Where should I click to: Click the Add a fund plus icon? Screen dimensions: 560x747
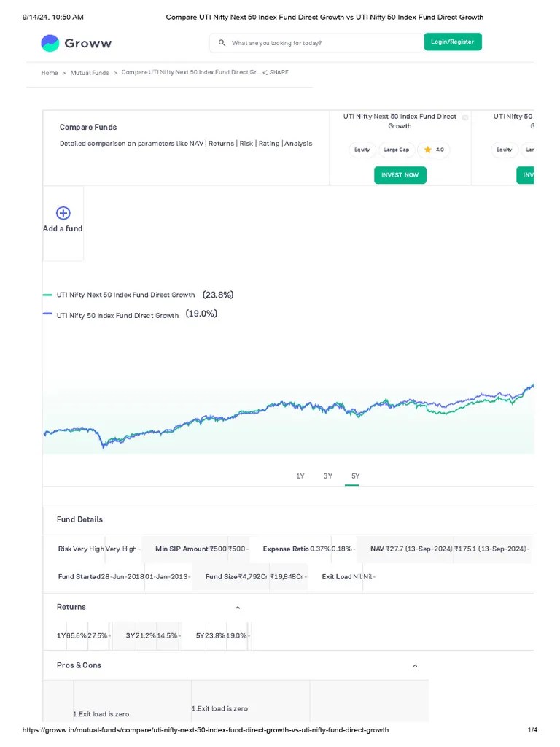coord(63,213)
